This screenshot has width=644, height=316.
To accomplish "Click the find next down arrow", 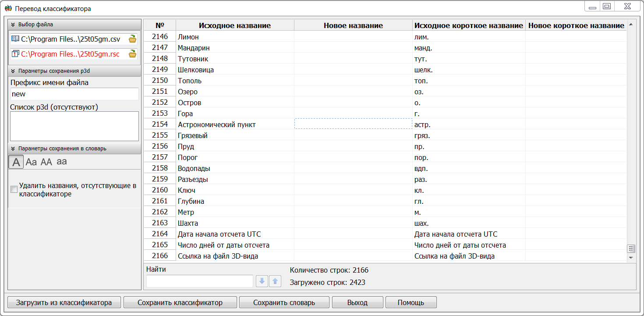I will pos(262,281).
